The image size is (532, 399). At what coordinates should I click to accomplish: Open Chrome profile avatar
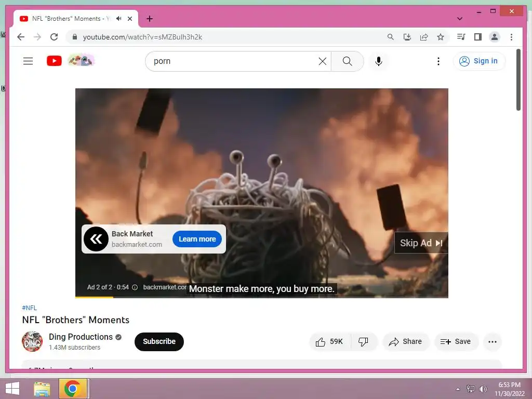tap(495, 37)
